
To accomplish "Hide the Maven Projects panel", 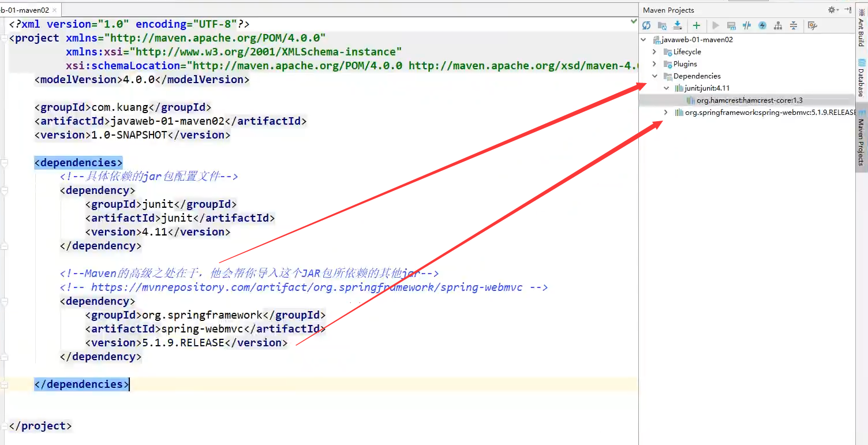I will point(848,10).
